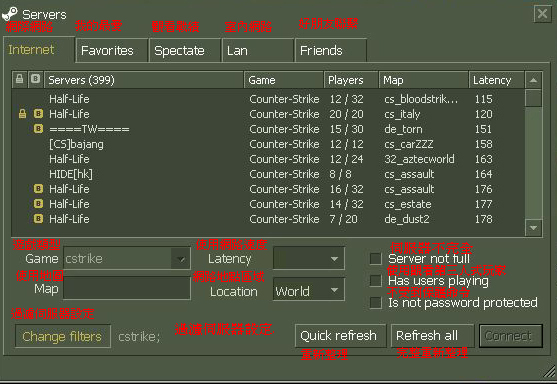Click the de_dust2 map cell
The width and height of the screenshot is (557, 384).
[407, 219]
